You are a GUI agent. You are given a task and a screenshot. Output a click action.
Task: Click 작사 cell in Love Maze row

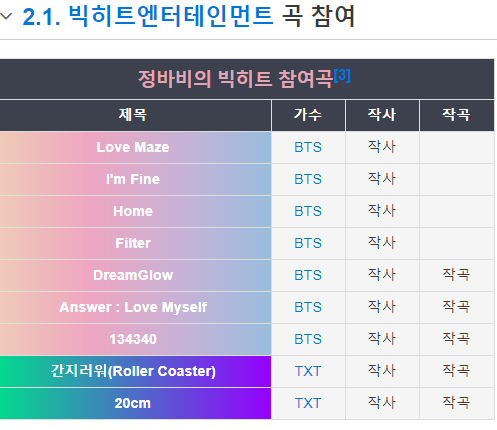(382, 147)
